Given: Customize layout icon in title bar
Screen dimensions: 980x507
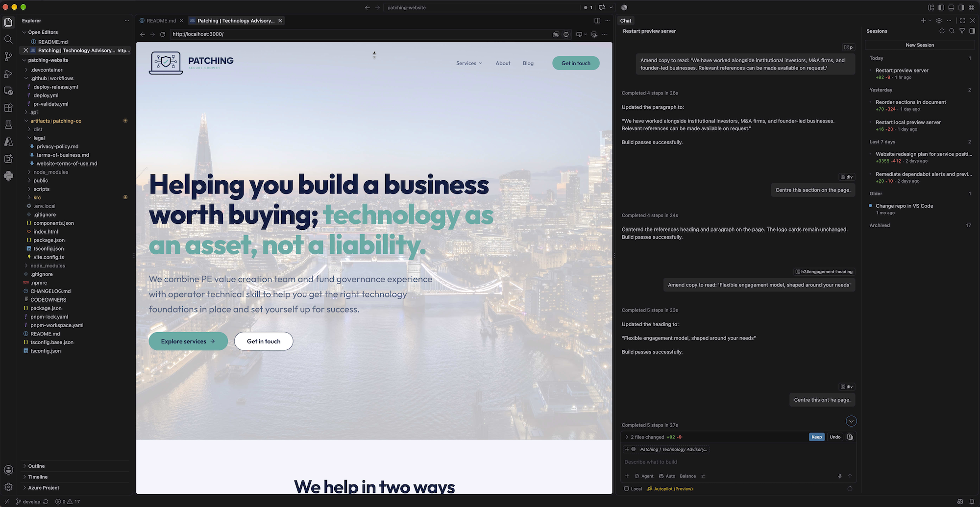Looking at the screenshot, I should tap(931, 7).
